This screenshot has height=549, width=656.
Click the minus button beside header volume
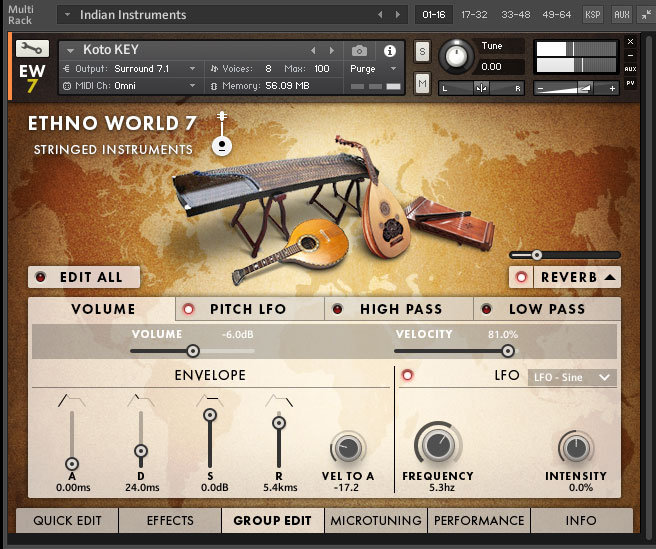point(540,89)
